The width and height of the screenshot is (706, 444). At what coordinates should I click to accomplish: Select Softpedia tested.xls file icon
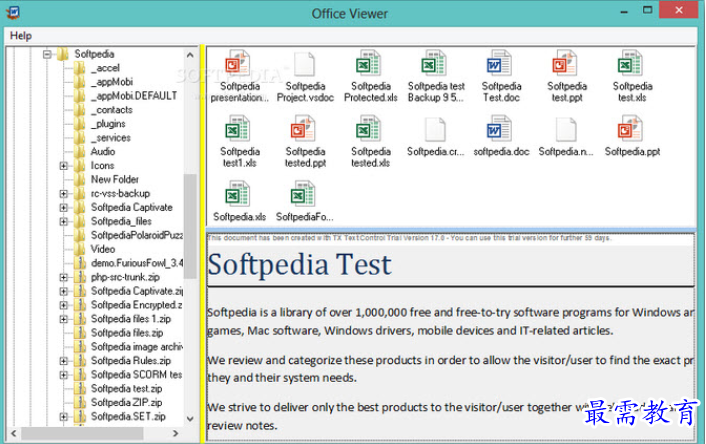point(370,129)
